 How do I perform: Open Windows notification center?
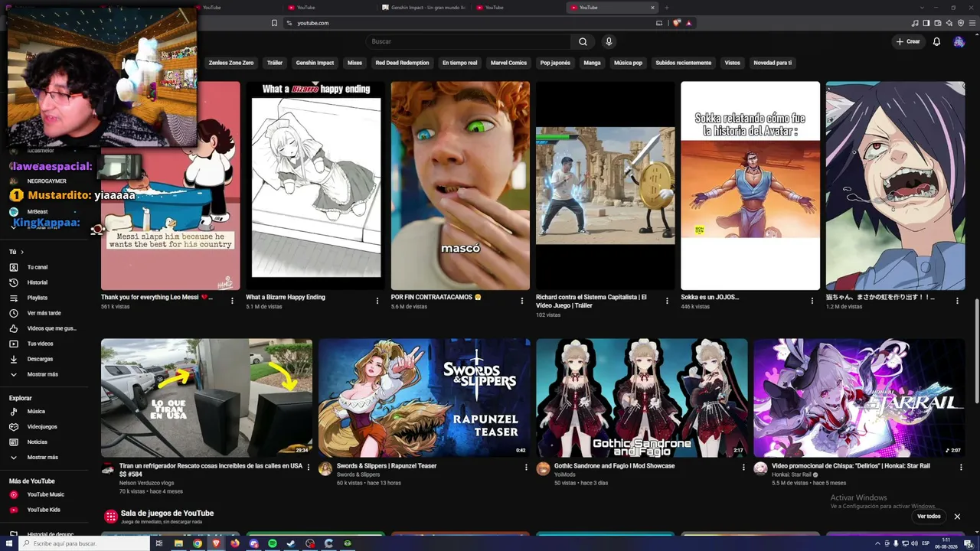coord(969,543)
